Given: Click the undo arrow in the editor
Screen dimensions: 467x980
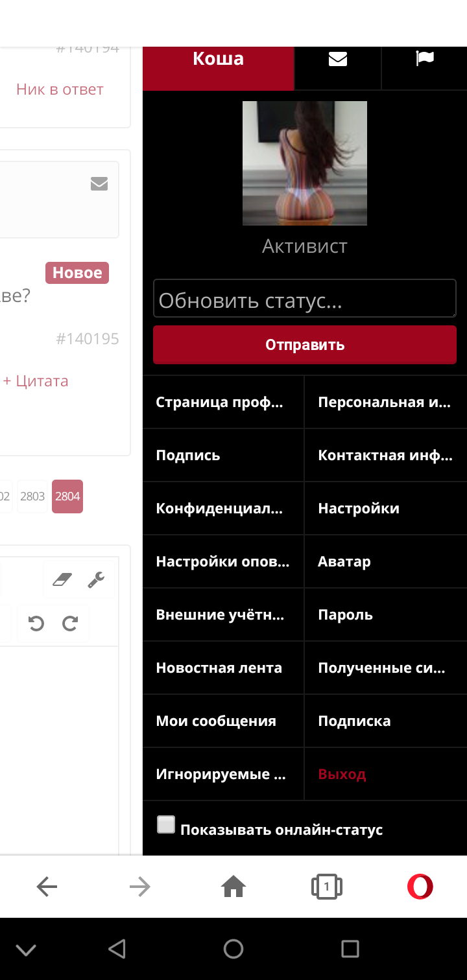Looking at the screenshot, I should click(36, 624).
